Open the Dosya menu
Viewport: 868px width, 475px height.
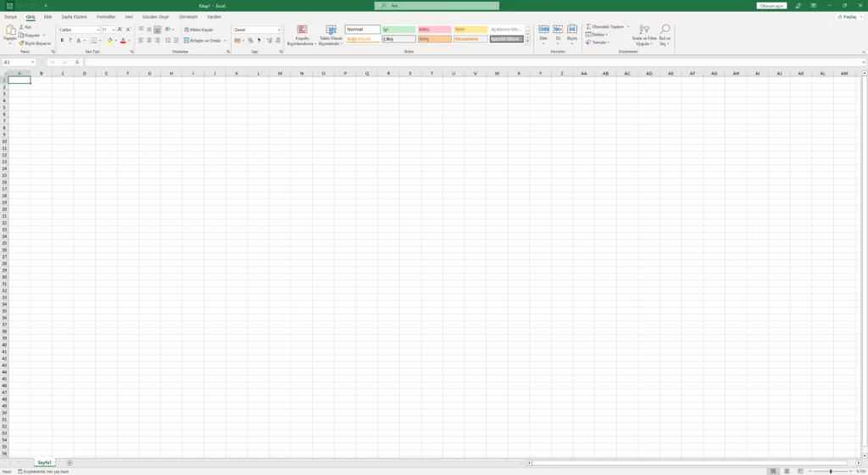point(10,17)
